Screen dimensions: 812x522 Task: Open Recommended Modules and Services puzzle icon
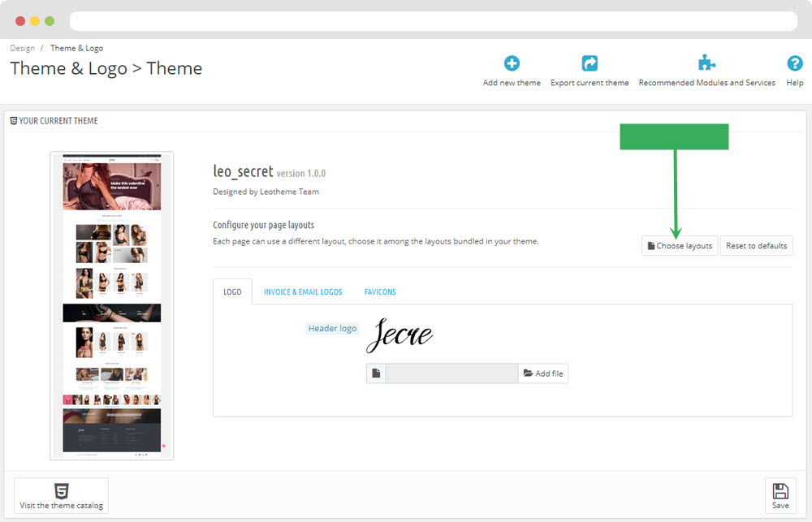click(706, 63)
